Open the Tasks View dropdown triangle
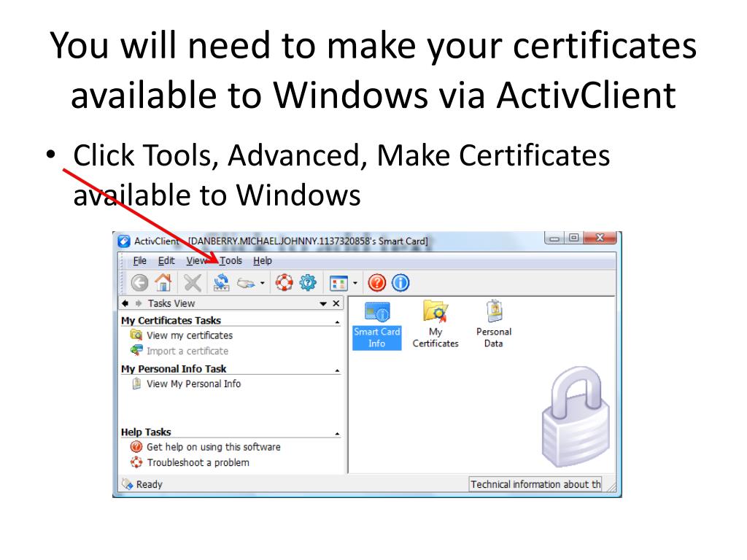The image size is (747, 560). tap(323, 304)
